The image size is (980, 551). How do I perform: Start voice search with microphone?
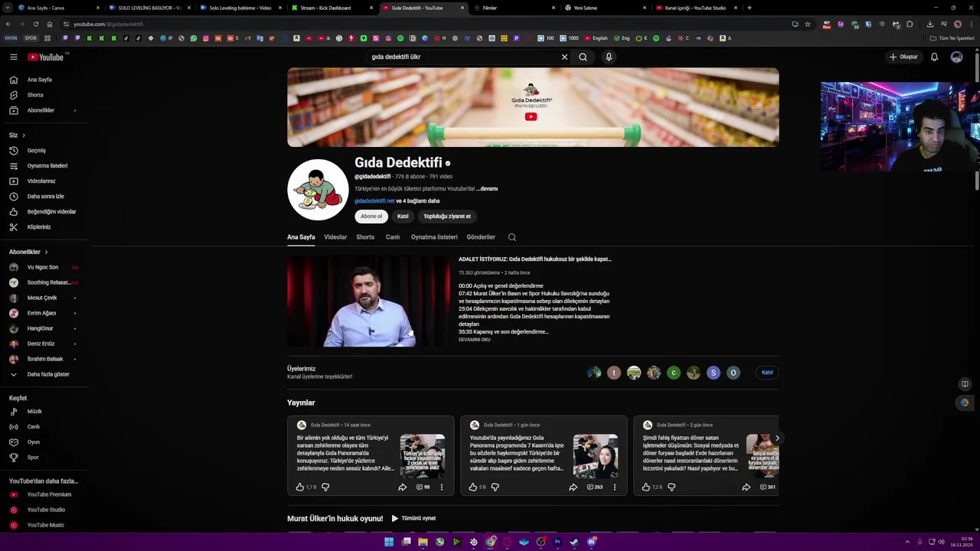(609, 57)
